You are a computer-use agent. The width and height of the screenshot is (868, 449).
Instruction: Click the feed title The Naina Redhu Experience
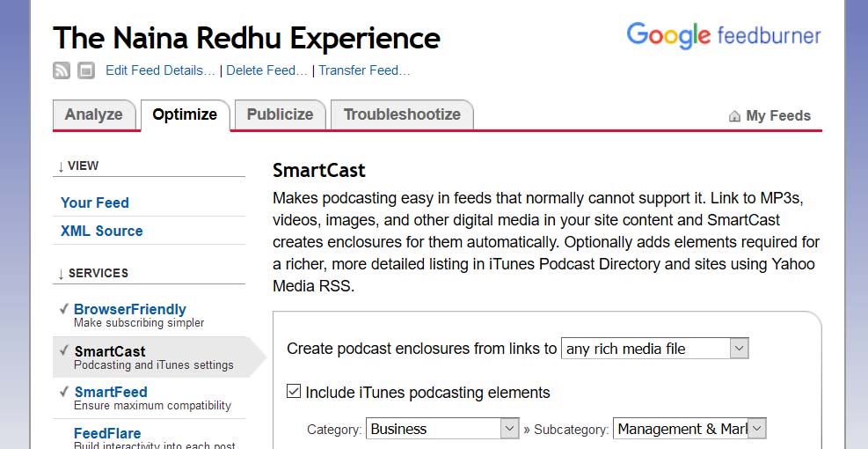(x=247, y=38)
